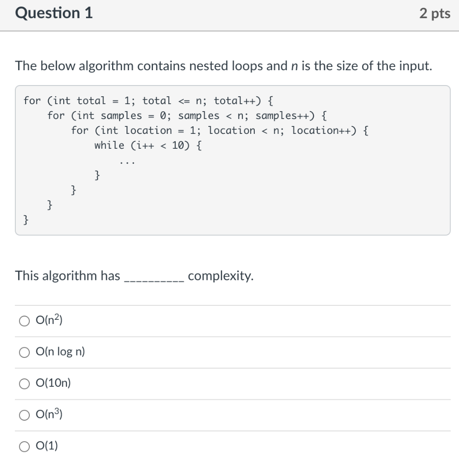Image resolution: width=459 pixels, height=476 pixels.
Task: Click the samples for loop code line
Action: coord(187,116)
